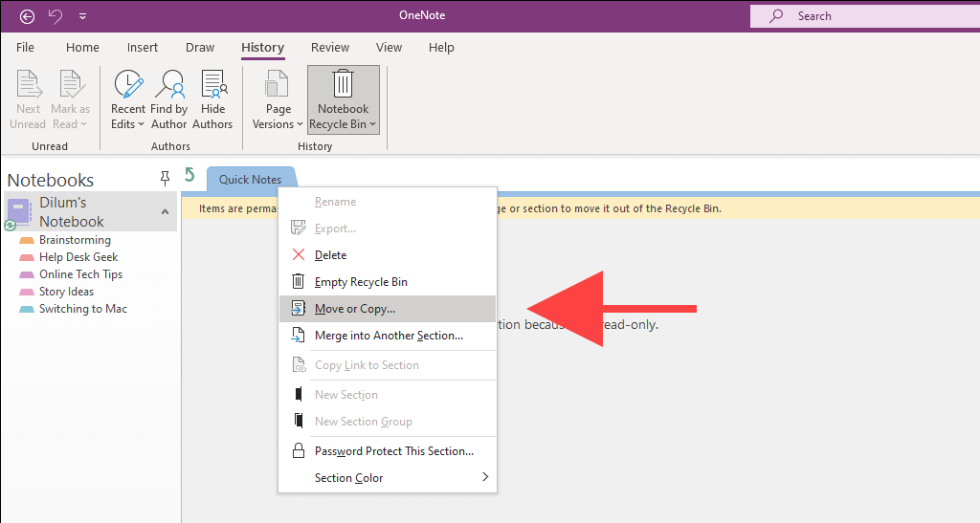Viewport: 980px width, 523px height.
Task: Click the Search box in title bar
Action: (865, 16)
